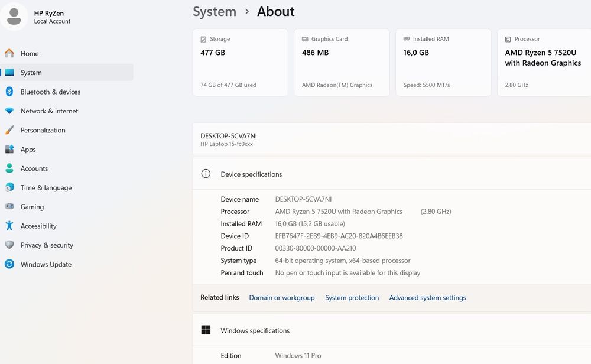
Task: Open Advanced system settings link
Action: click(427, 298)
